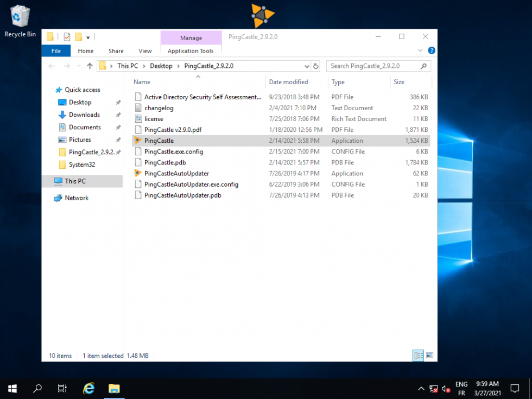Open the muted volume icon in system tray
This screenshot has height=399, width=532.
click(x=446, y=389)
